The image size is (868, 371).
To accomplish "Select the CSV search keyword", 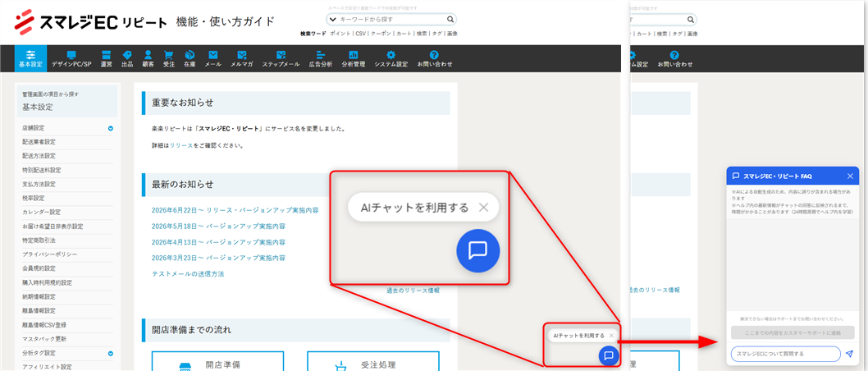I will [x=361, y=34].
